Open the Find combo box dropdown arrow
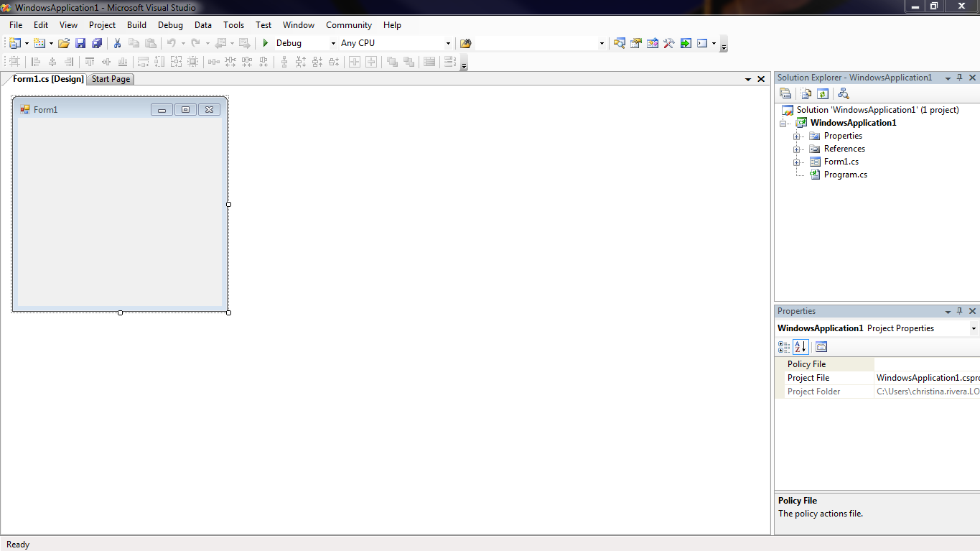Screen dimensions: 980x551 click(x=602, y=43)
